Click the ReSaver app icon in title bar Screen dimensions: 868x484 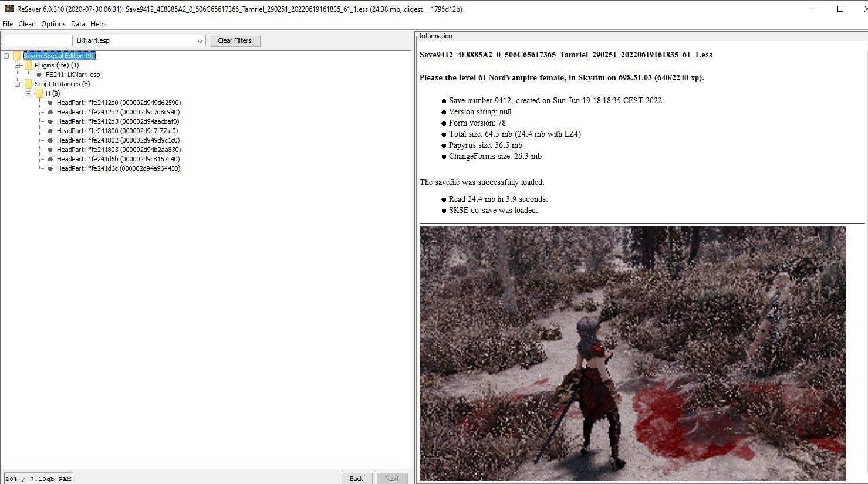(9, 9)
